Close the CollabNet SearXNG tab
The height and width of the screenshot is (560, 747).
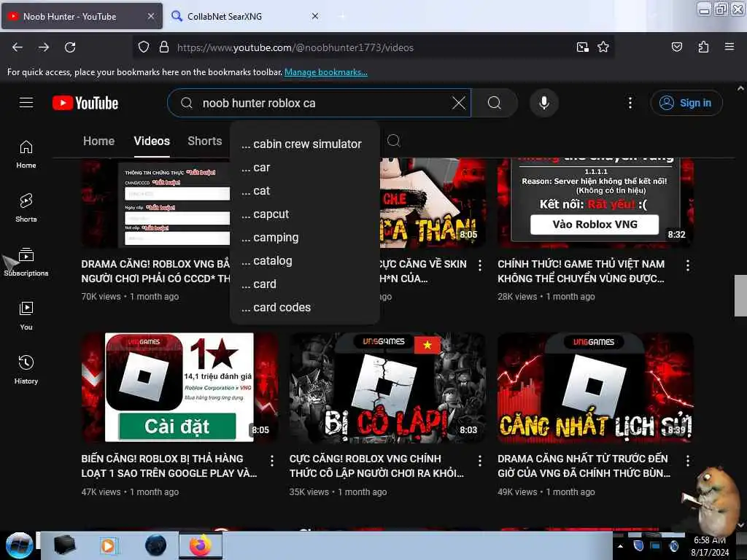(315, 16)
